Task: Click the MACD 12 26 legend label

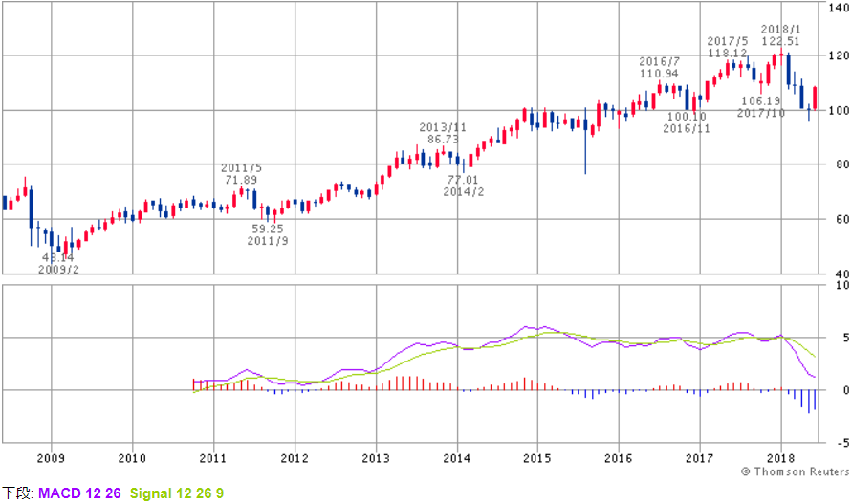Action: point(79,493)
